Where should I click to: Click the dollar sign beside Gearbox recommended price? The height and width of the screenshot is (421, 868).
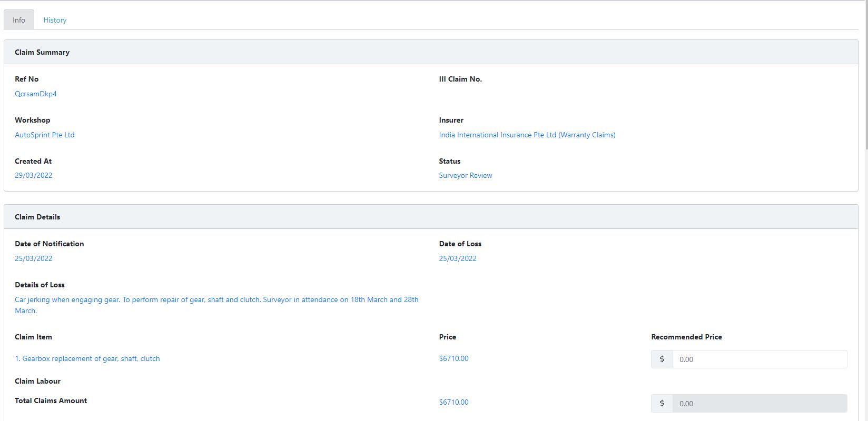(x=662, y=359)
